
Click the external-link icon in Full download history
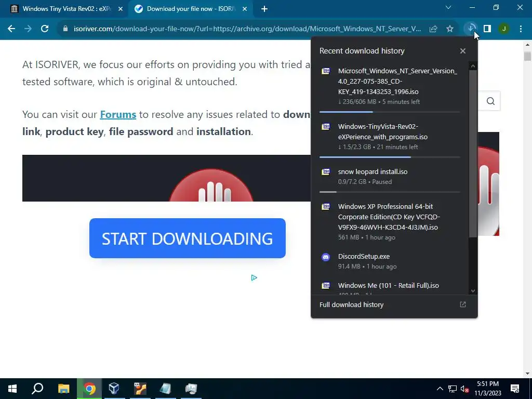click(x=463, y=304)
